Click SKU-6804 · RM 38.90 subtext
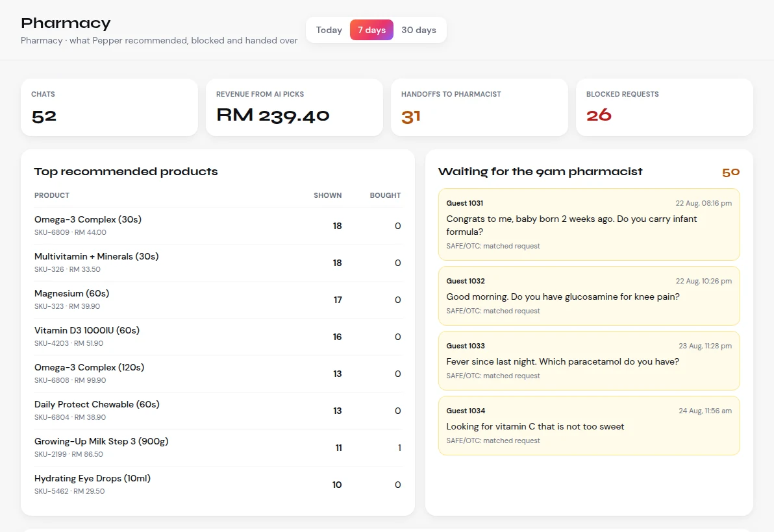 click(x=70, y=417)
